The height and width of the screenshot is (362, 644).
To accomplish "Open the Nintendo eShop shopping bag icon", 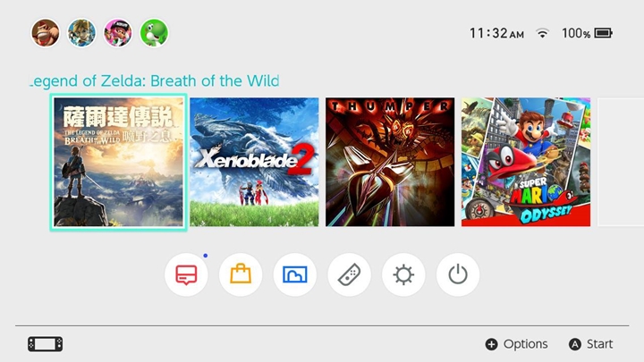I will (241, 274).
